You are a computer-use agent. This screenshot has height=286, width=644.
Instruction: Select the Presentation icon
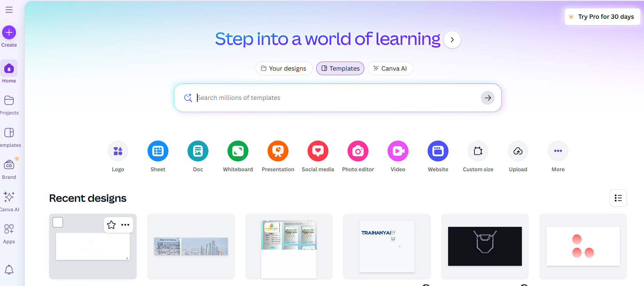point(278,151)
